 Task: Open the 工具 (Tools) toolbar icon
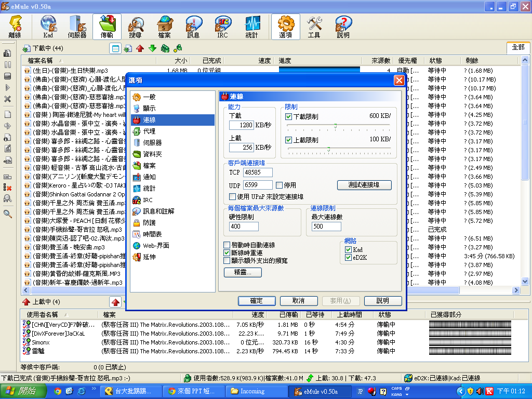coord(314,26)
